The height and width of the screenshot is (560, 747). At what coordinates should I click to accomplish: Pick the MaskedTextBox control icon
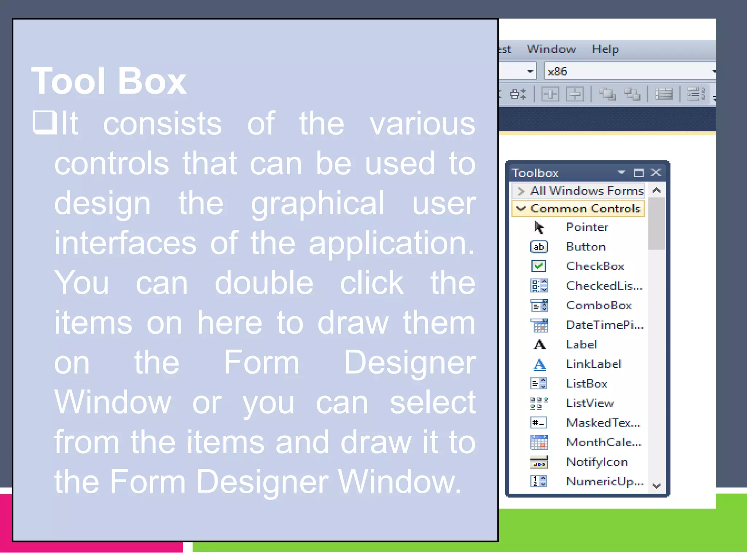pos(539,423)
